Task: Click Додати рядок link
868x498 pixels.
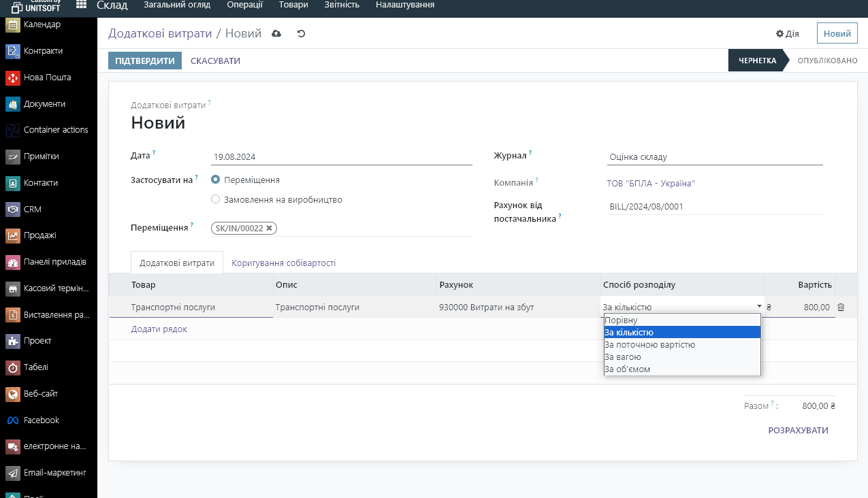Action: (x=159, y=329)
